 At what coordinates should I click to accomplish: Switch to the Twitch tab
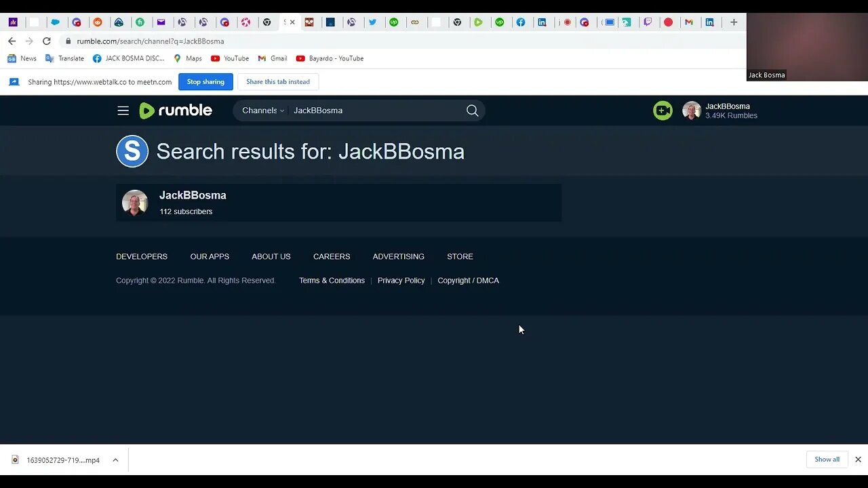click(x=648, y=22)
